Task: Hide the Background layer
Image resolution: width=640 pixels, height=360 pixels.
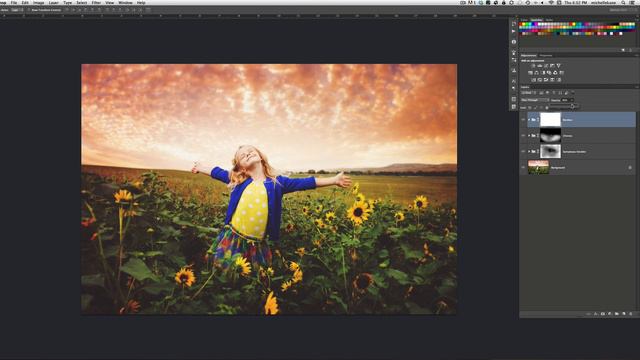Action: tap(523, 167)
